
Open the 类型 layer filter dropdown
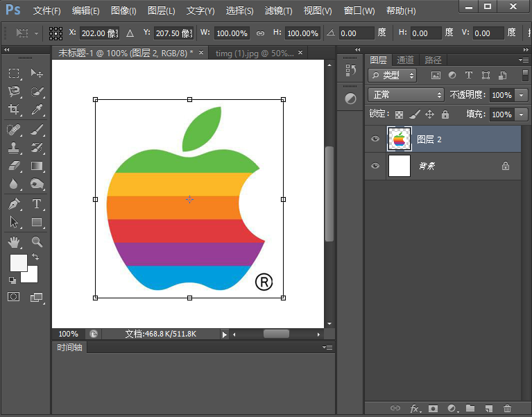(x=393, y=76)
